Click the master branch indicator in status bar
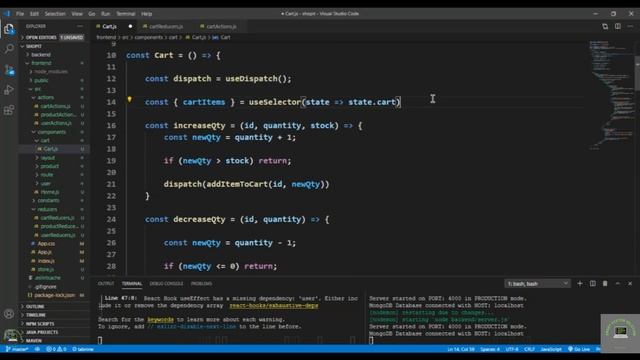This screenshot has width=640, height=360. pyautogui.click(x=17, y=349)
